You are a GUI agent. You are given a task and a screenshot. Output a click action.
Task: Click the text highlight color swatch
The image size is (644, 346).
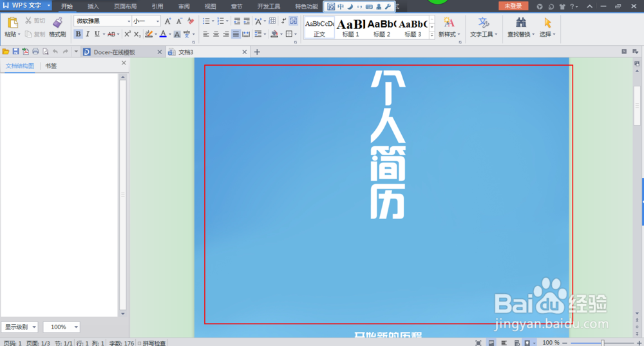(x=149, y=34)
